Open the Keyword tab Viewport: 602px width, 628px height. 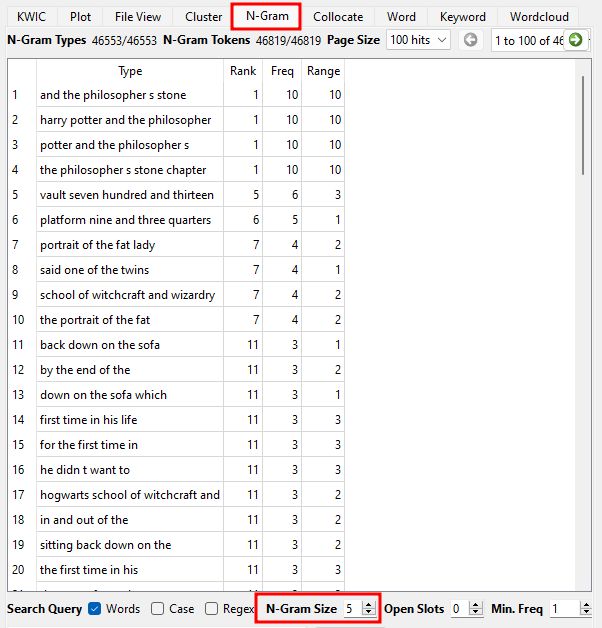pyautogui.click(x=462, y=17)
